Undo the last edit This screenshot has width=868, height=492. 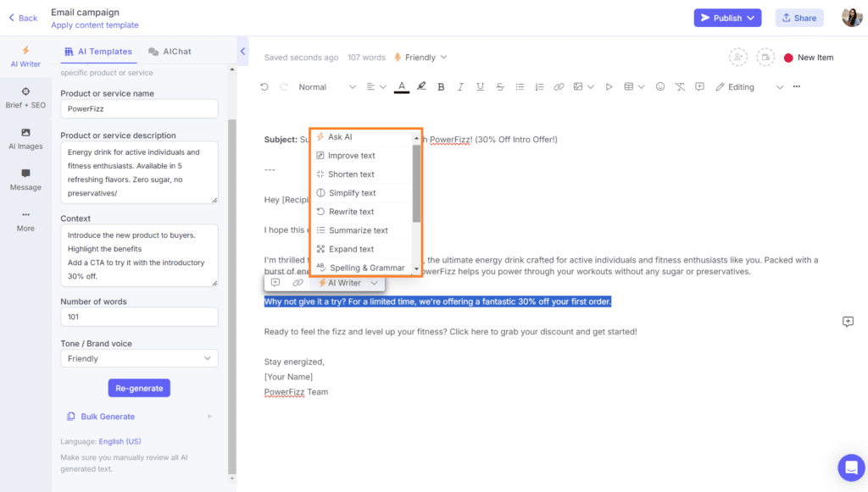point(264,86)
